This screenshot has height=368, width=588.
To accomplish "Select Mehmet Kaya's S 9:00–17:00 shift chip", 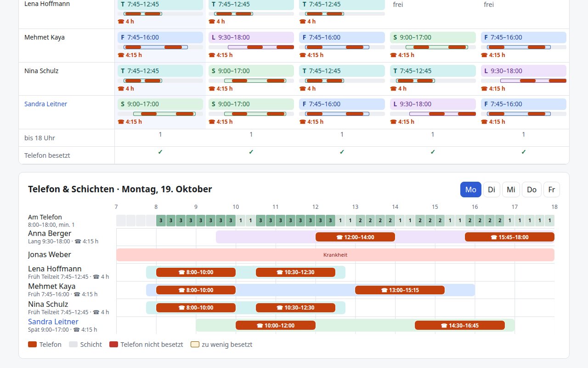I will (433, 37).
